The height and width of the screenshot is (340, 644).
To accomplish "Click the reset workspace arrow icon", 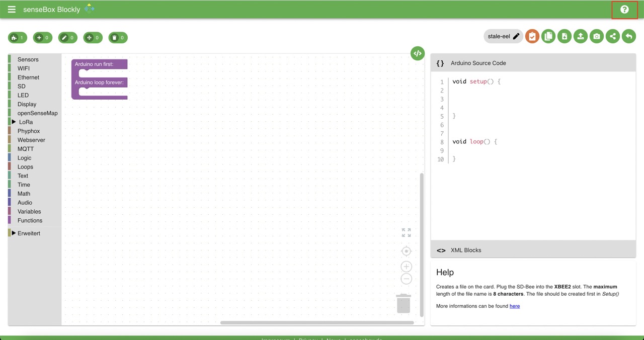I will coord(628,36).
